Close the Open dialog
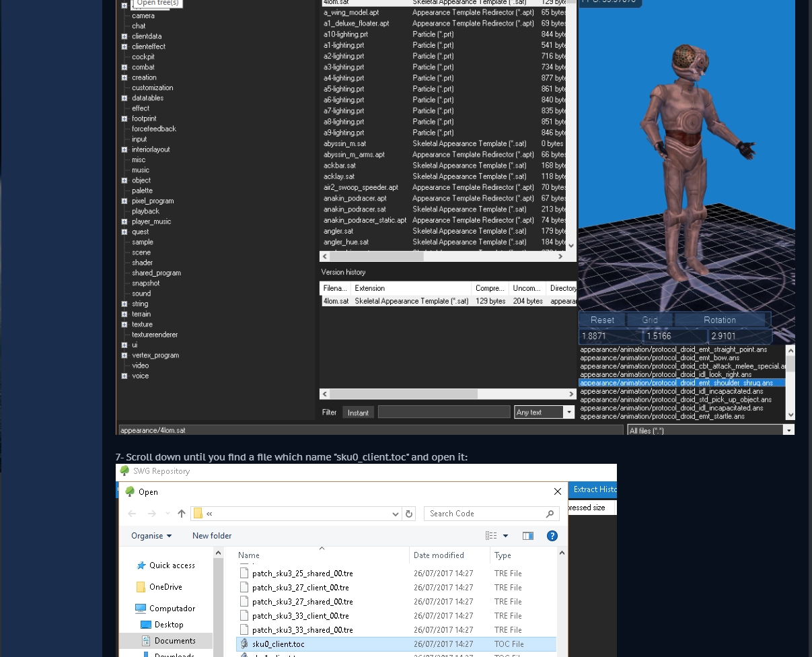The width and height of the screenshot is (812, 657). coord(557,492)
